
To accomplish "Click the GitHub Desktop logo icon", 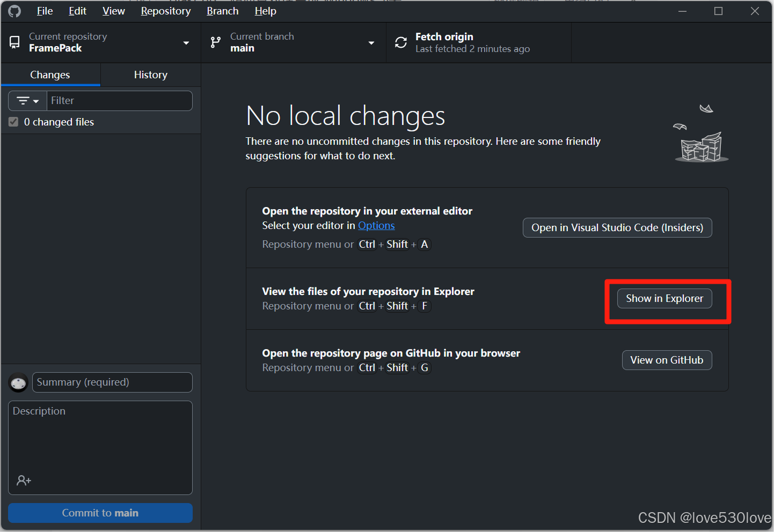I will click(14, 11).
